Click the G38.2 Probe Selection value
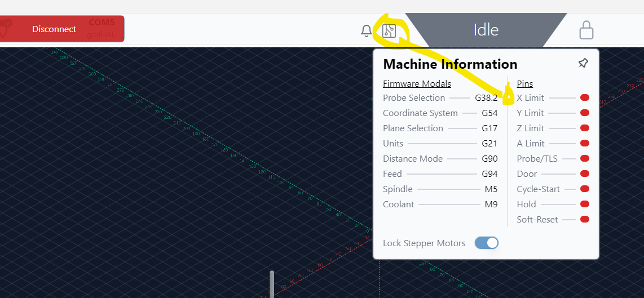The width and height of the screenshot is (644, 298). tap(486, 98)
